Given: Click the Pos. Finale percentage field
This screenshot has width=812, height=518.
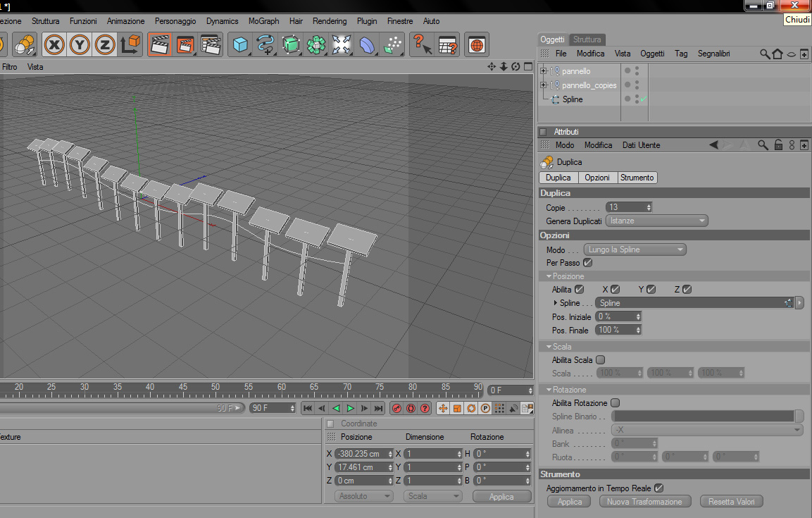Looking at the screenshot, I should click(618, 330).
